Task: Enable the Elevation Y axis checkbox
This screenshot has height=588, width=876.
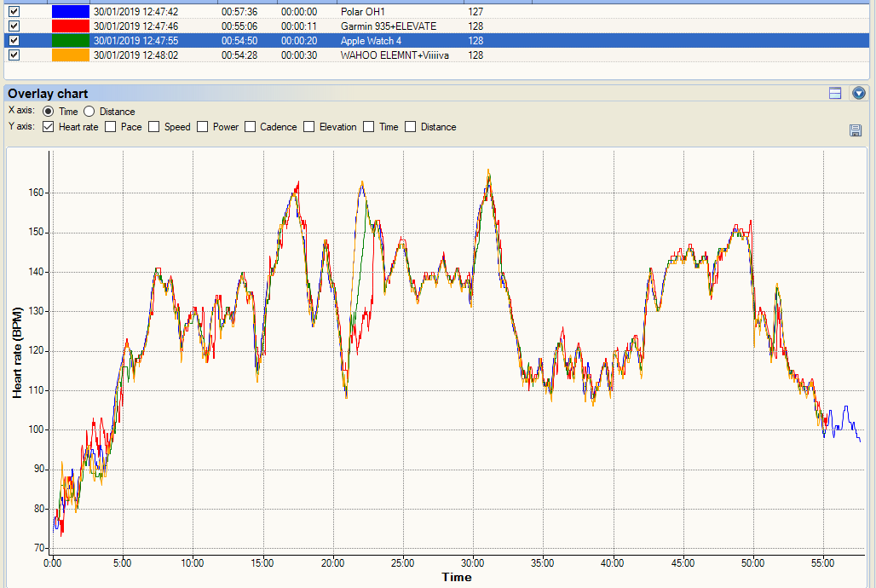Action: click(309, 127)
